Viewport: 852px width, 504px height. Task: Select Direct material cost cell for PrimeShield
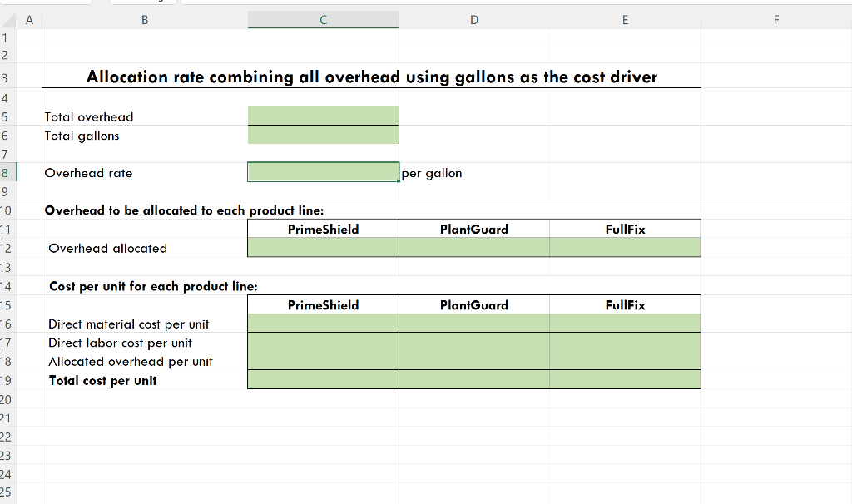[x=324, y=324]
